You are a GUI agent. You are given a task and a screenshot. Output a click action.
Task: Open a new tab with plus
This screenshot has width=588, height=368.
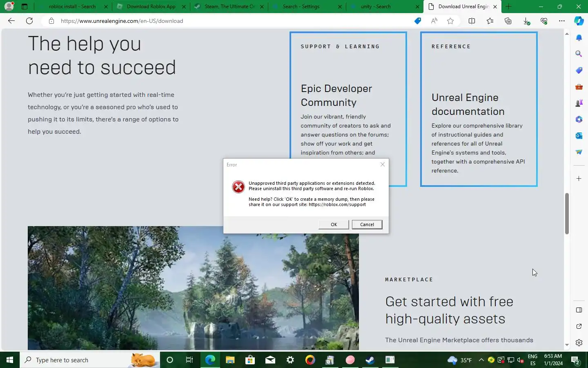(509, 7)
